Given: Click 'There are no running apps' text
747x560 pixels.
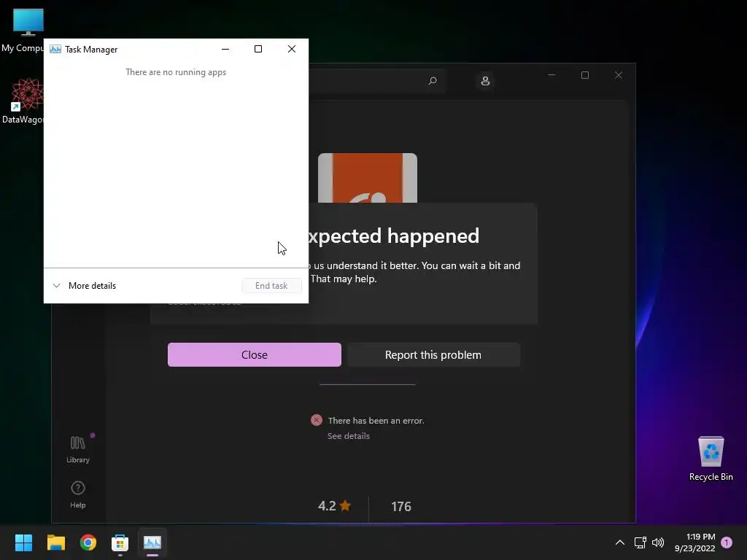Looking at the screenshot, I should coord(176,72).
